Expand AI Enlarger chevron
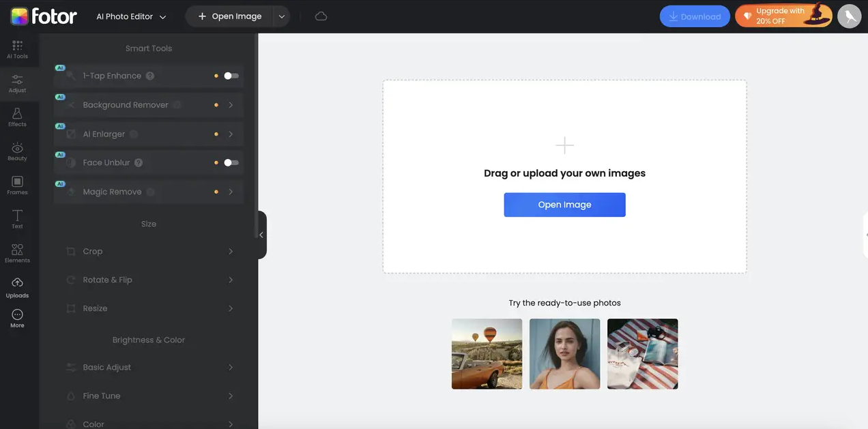 click(231, 134)
